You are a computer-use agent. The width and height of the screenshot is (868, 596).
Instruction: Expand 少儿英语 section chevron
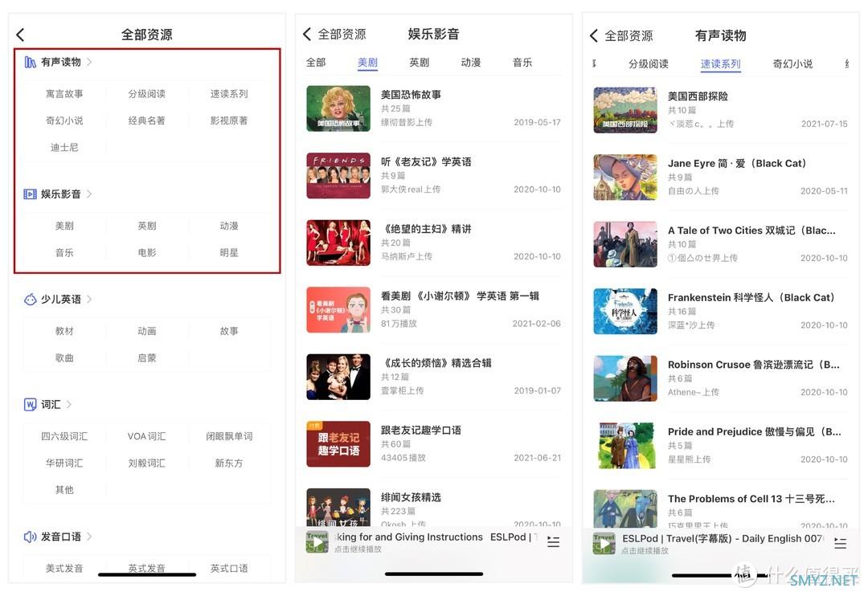tap(89, 300)
